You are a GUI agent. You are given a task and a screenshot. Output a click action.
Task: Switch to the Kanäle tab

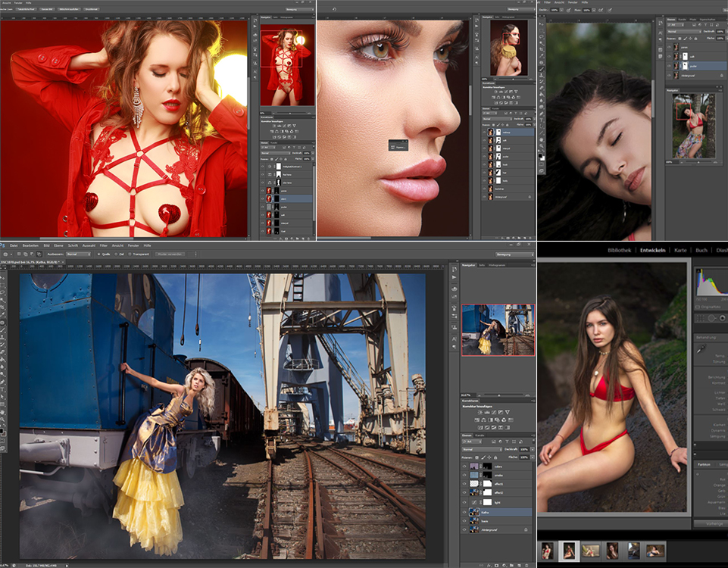(480, 435)
